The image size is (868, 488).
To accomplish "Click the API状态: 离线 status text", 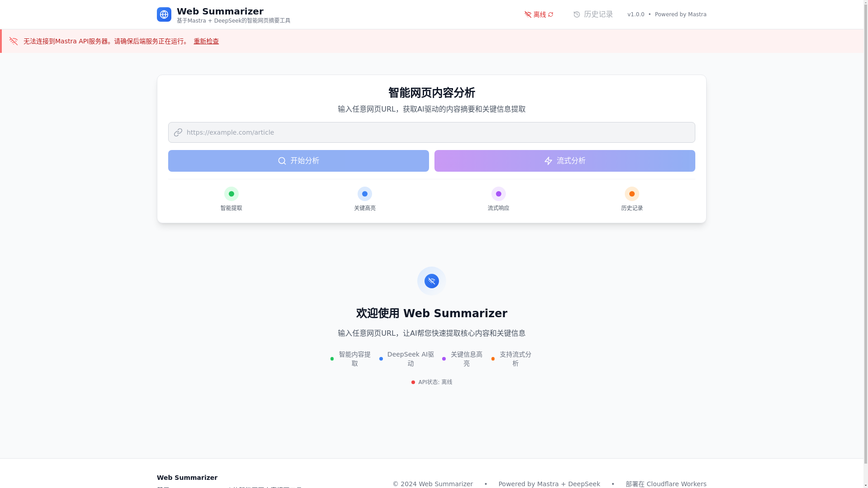I will tap(435, 382).
